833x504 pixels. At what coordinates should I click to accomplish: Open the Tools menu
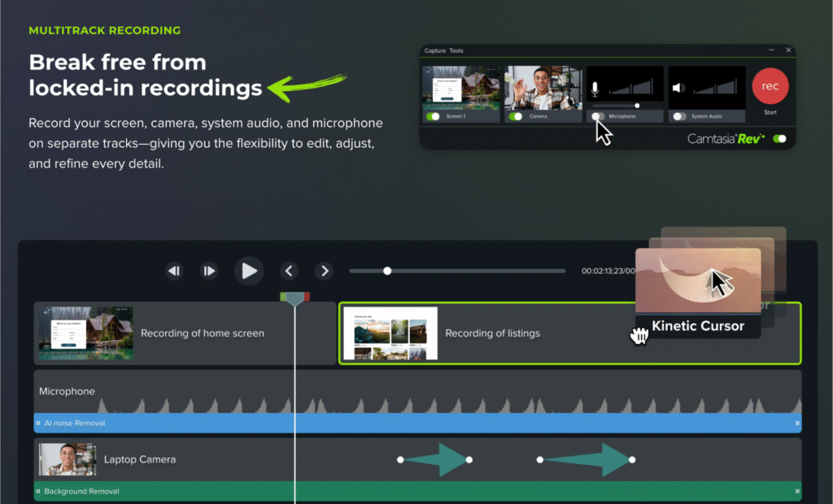point(458,50)
